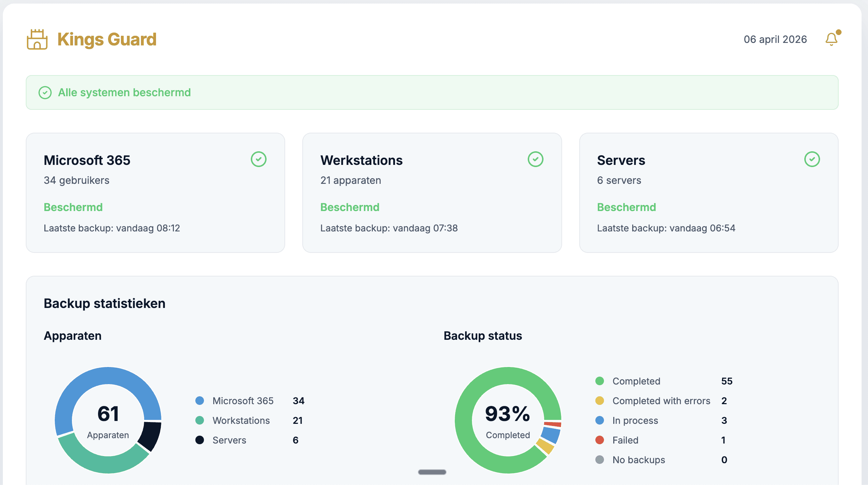
Task: Click the Beschermd status under Microsoft 365
Action: coord(73,207)
